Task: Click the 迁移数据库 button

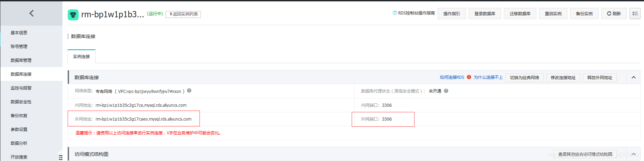Action: pyautogui.click(x=520, y=13)
